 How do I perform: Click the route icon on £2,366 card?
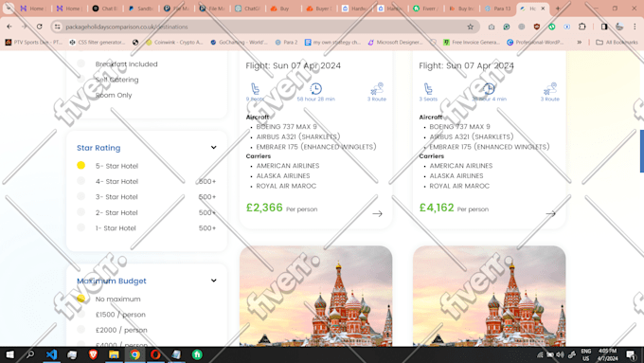[x=377, y=89]
